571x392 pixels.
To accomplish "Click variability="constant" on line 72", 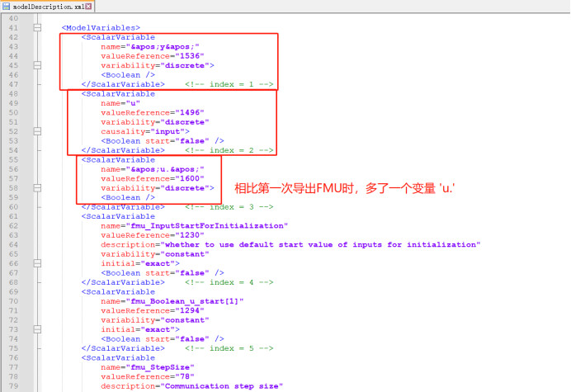I will 155,320.
